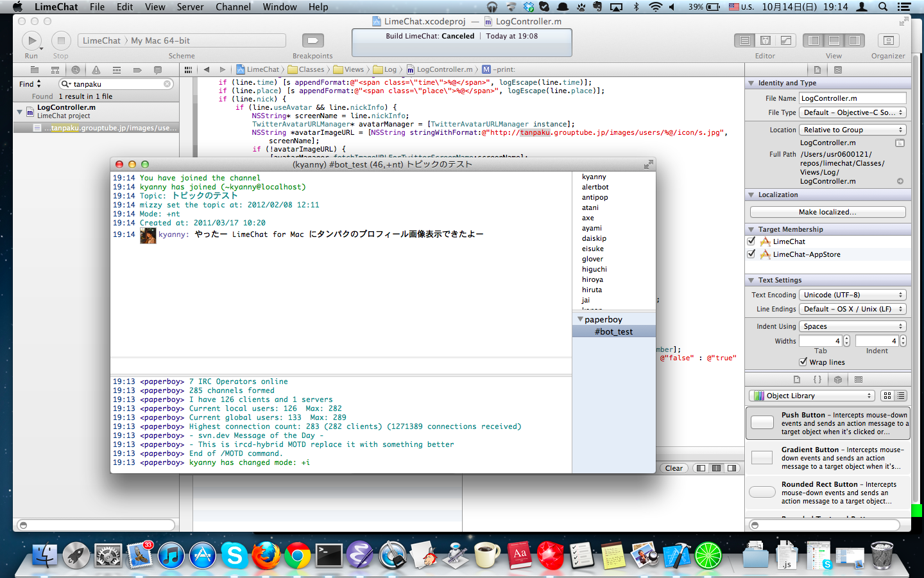Show the Issue navigator warning icon

coord(96,69)
